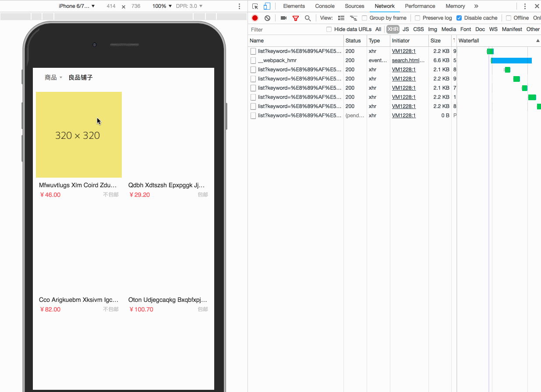Switch to the Console tab
541x392 pixels.
tap(325, 6)
